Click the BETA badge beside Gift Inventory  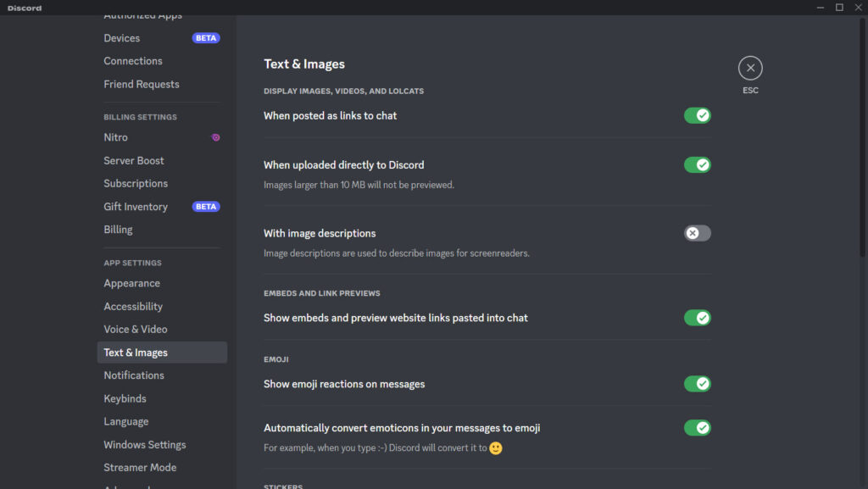[206, 207]
